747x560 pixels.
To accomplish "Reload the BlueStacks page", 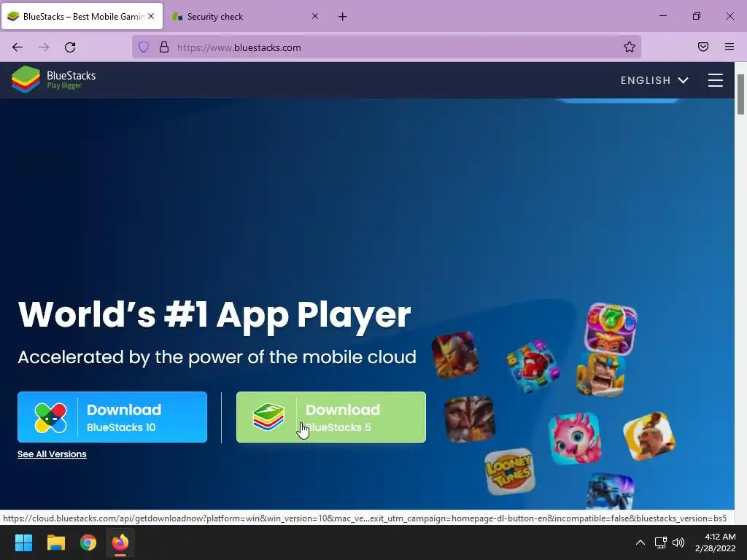I will tap(70, 47).
